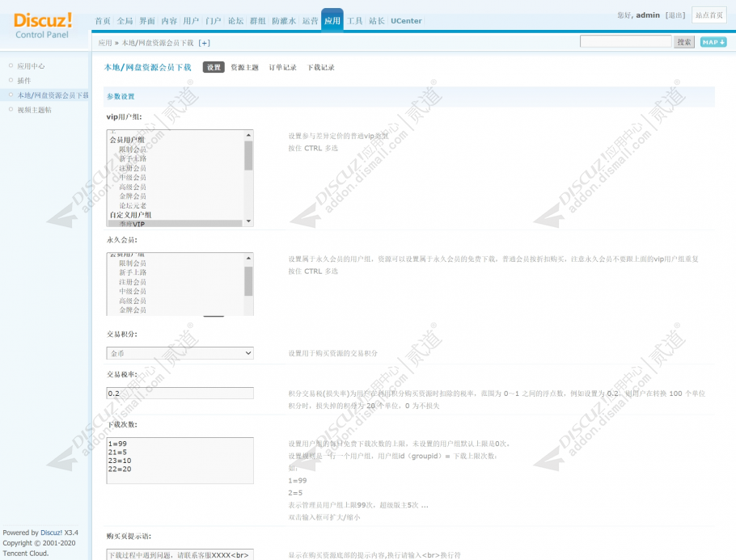Open the 交易积分 金币 dropdown

[180, 353]
